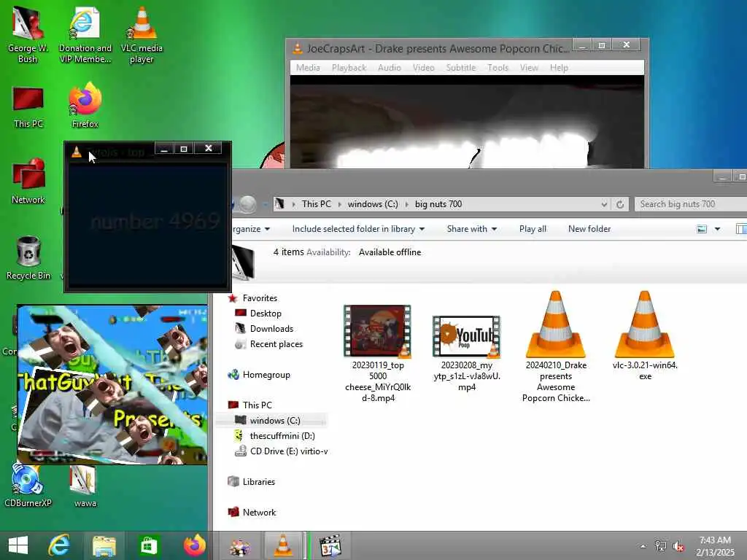Open the Playback menu in VLC
Screen dimensions: 747x560
(x=349, y=68)
